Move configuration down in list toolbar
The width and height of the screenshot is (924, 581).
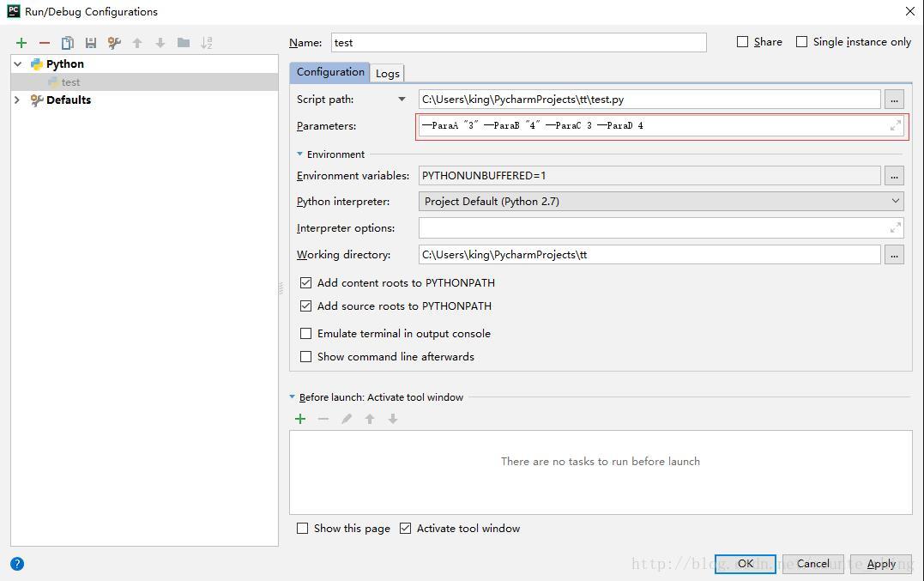[x=160, y=42]
